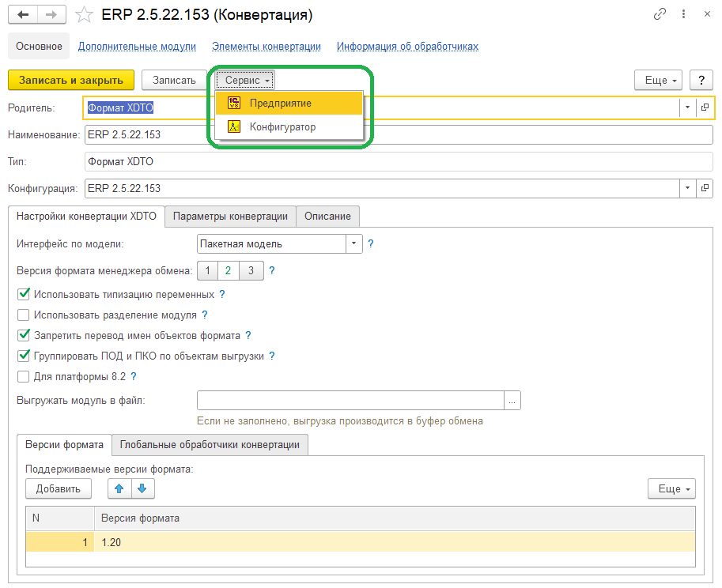Screen dimensions: 722x588
Task: Expand the Конфигурация field dropdown arrow
Action: [687, 188]
